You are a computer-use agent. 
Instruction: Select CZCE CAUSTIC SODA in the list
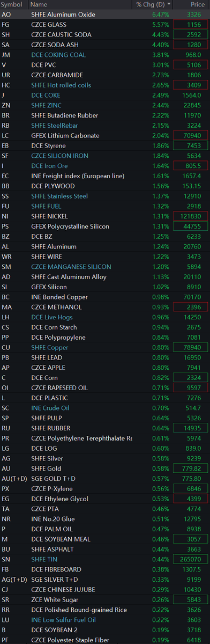tap(105, 35)
